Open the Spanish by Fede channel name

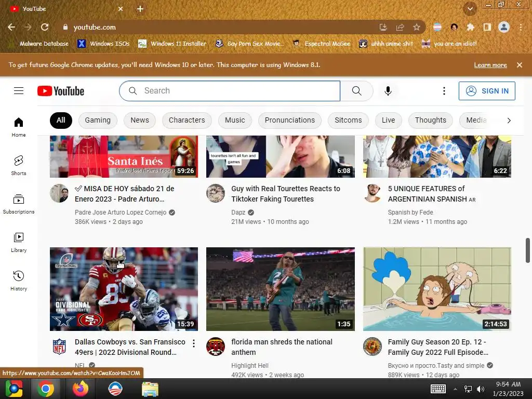tap(410, 212)
